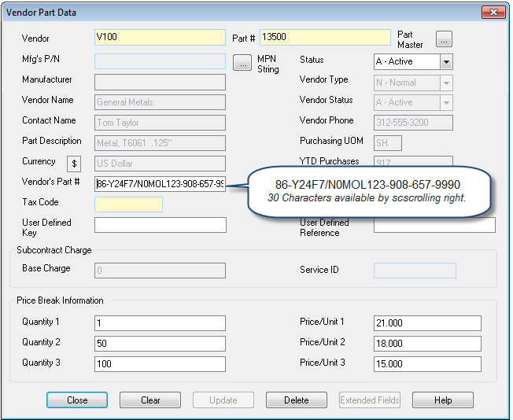The height and width of the screenshot is (420, 513).
Task: Click the User Defined Key field
Action: 160,225
